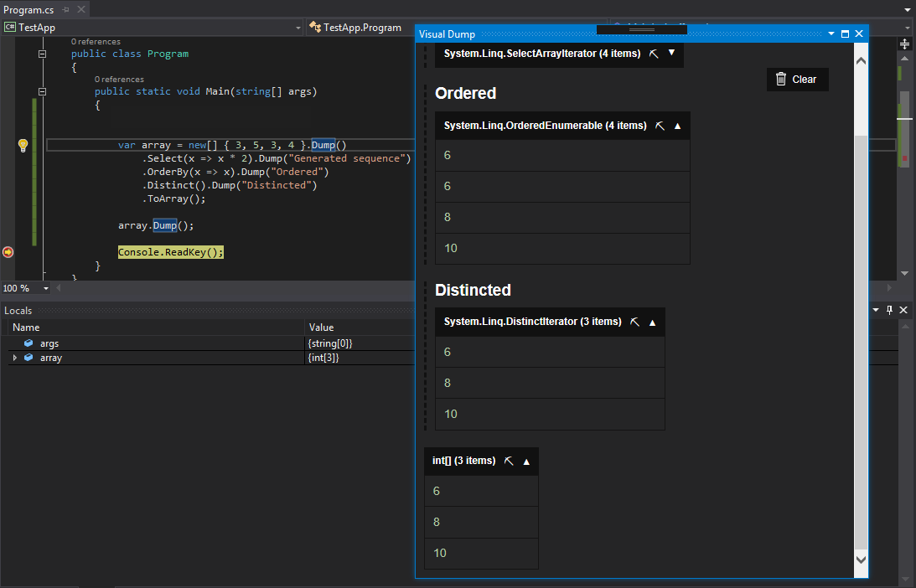
Task: Click the Ordered section heading
Action: pos(466,94)
